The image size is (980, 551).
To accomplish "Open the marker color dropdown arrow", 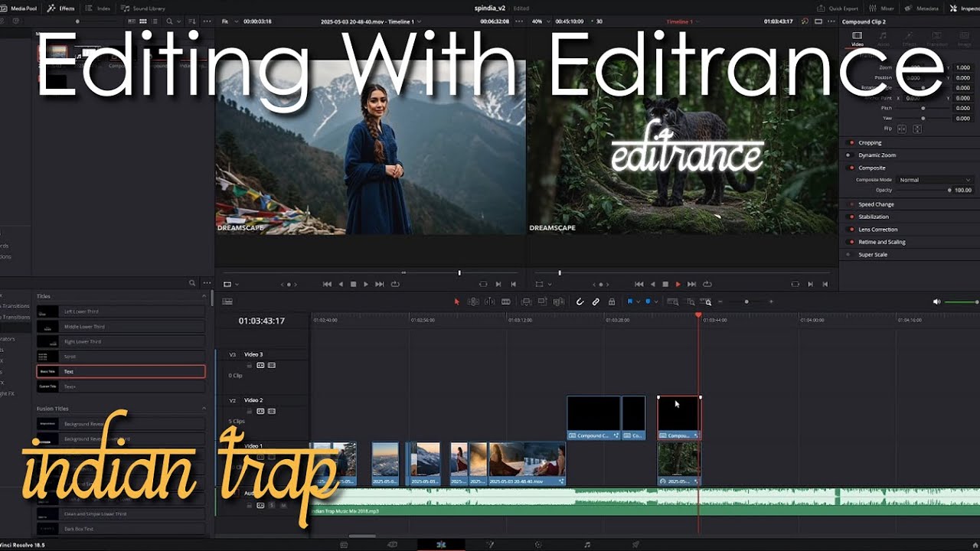I will click(655, 302).
